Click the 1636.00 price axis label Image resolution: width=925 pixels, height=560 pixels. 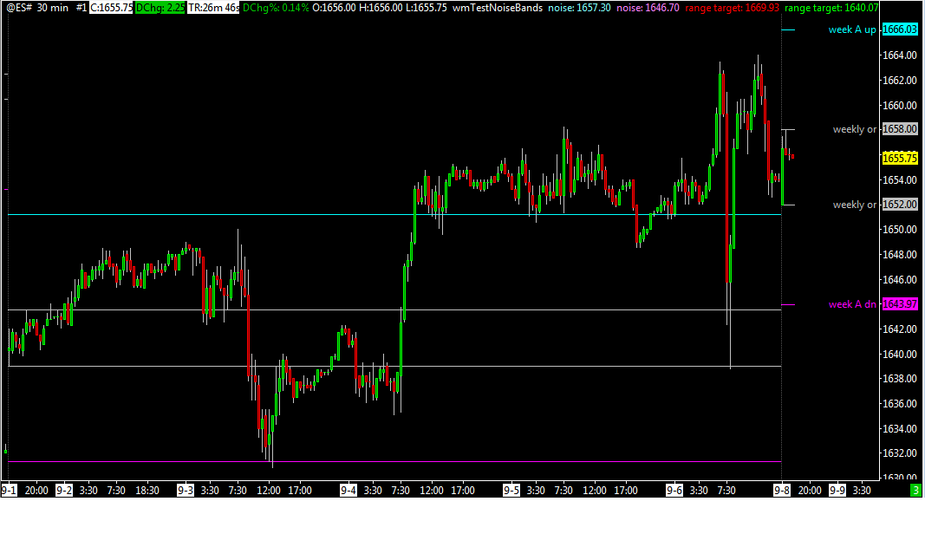[x=900, y=404]
